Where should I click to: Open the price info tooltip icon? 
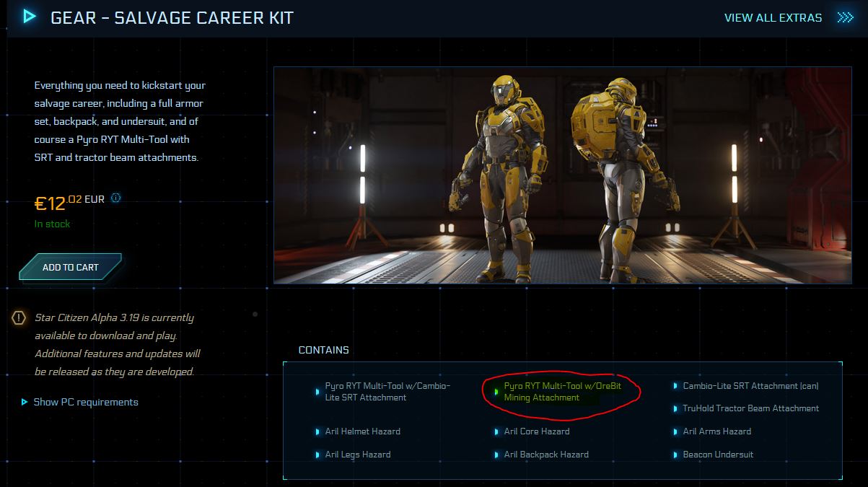[115, 197]
